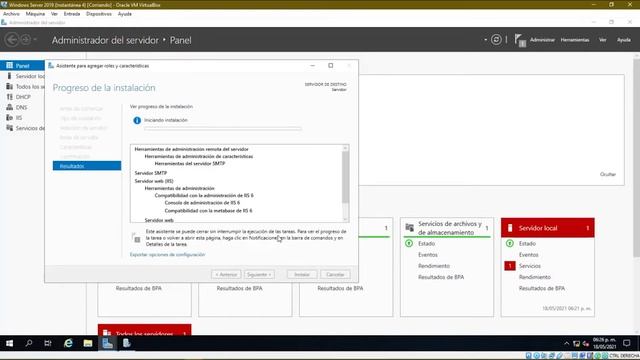This screenshot has width=640, height=360.
Task: Click the installation progress bar
Action: [x=222, y=129]
